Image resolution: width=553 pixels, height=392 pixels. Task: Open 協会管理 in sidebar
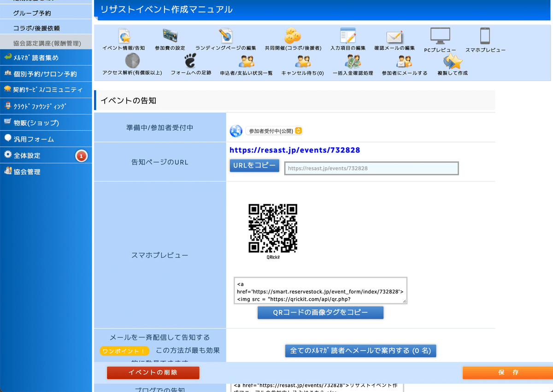click(46, 172)
